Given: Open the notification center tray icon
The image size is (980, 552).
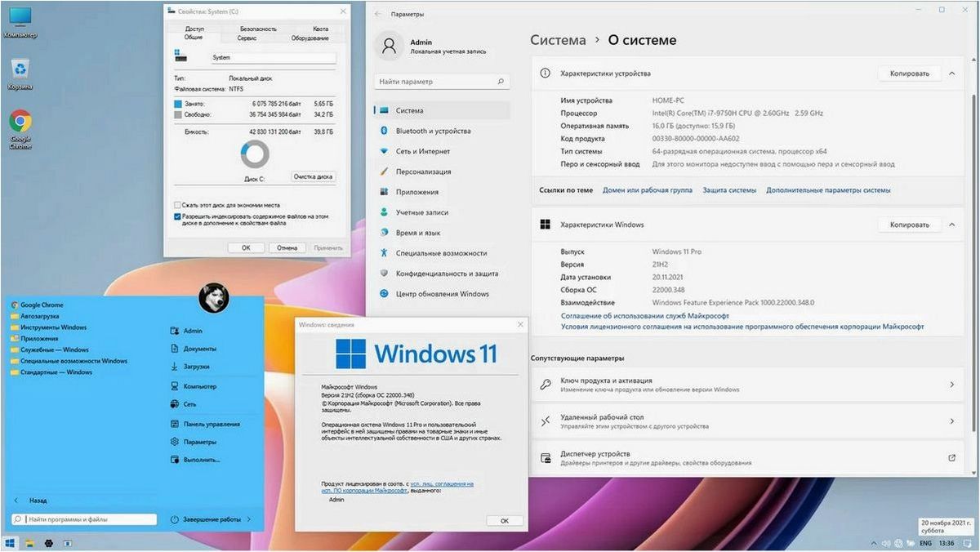Looking at the screenshot, I should (969, 542).
